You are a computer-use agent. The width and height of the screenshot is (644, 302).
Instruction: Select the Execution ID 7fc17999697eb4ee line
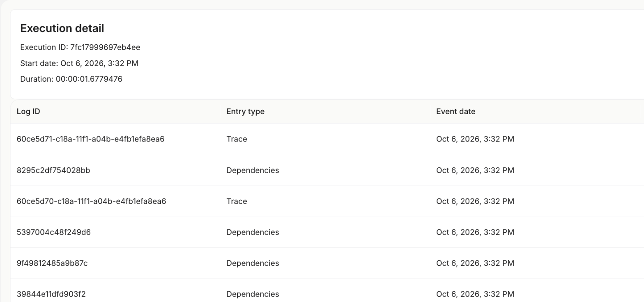(x=80, y=48)
